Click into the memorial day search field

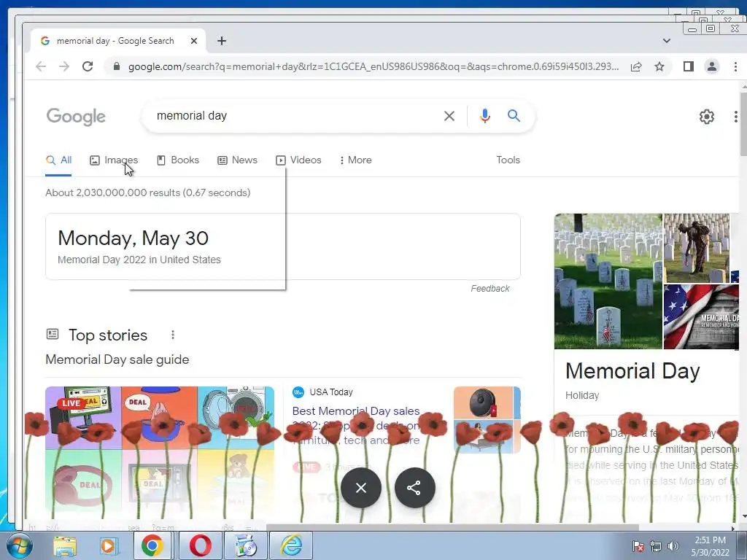pyautogui.click(x=295, y=116)
